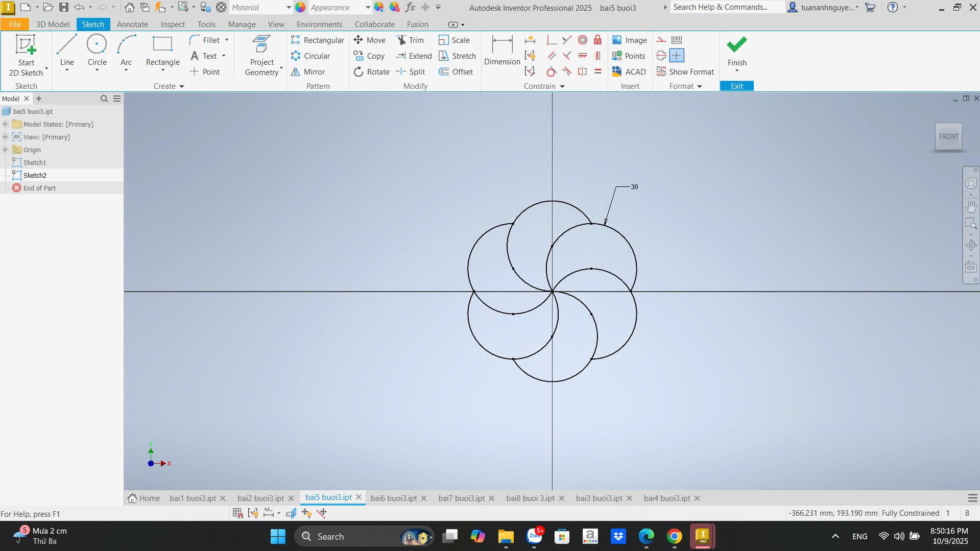Click the Show Format button
Screen dimensions: 980x551
point(685,72)
